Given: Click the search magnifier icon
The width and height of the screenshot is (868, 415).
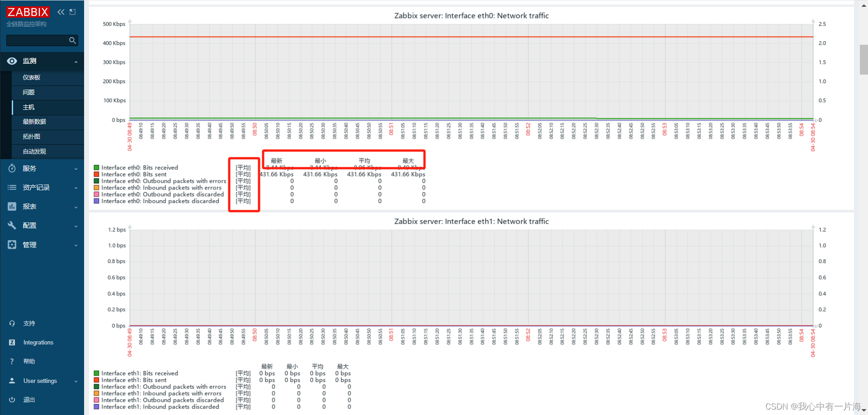Looking at the screenshot, I should point(72,41).
